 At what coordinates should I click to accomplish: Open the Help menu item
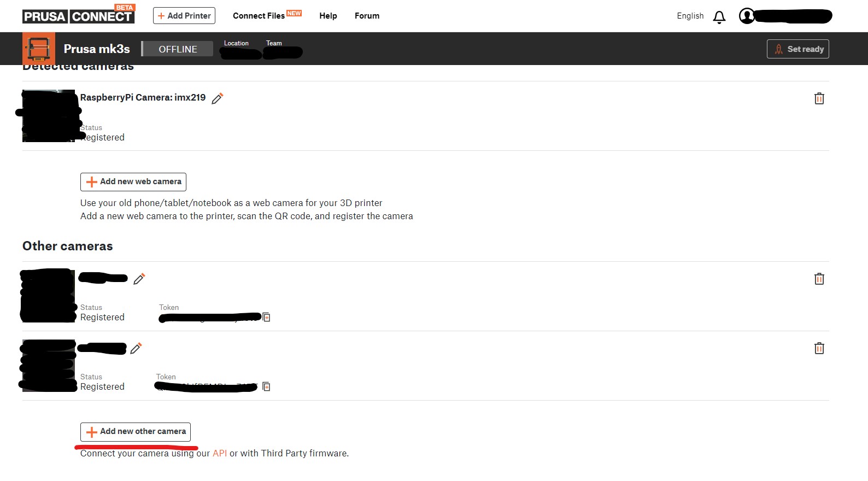coord(328,16)
